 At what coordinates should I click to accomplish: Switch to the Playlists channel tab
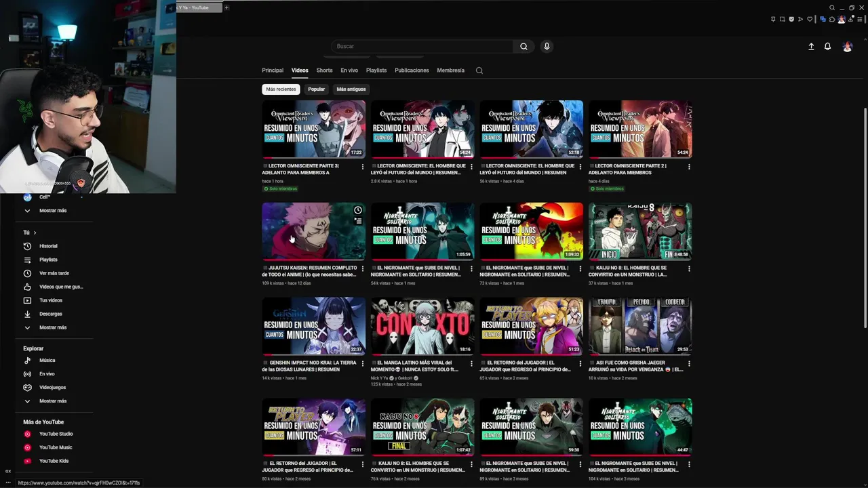click(376, 70)
